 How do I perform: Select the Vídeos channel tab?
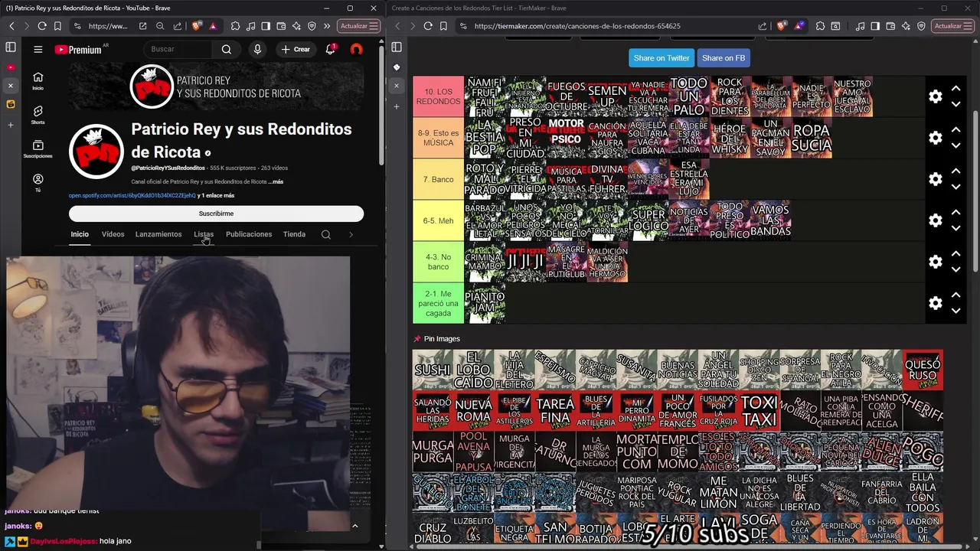tap(113, 234)
